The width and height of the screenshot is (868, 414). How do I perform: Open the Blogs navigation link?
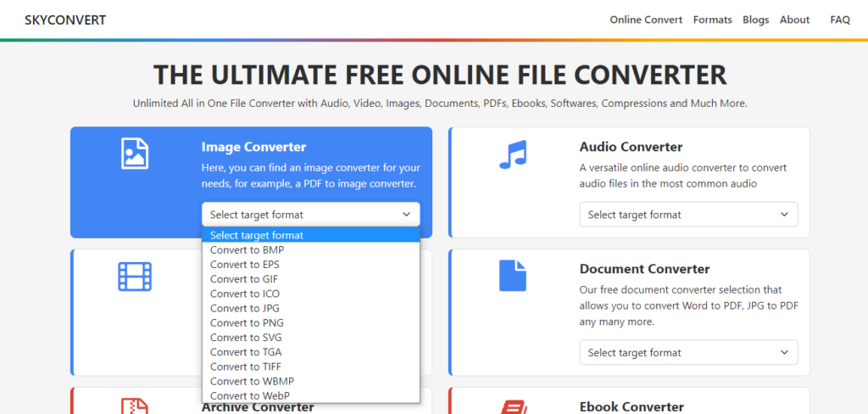click(x=755, y=20)
